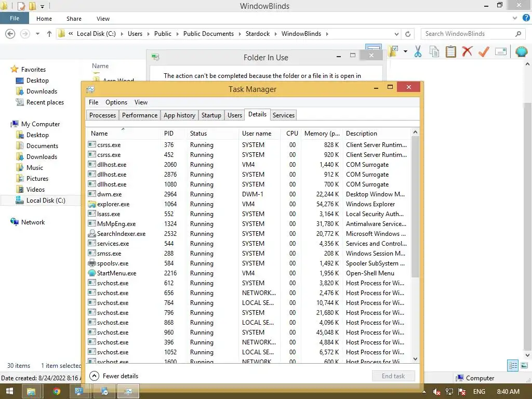
Task: Switch to the App history tab
Action: click(179, 115)
